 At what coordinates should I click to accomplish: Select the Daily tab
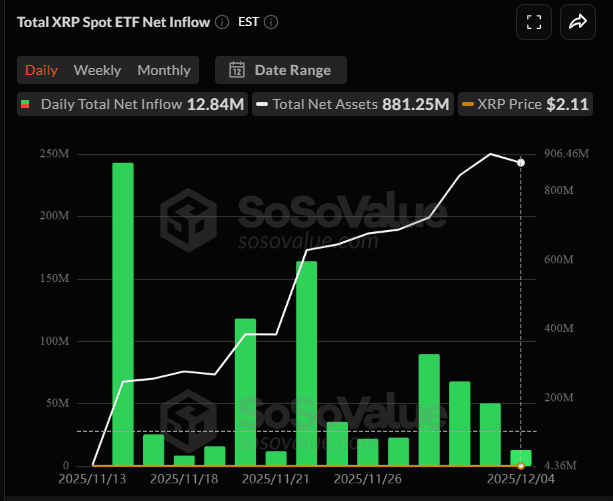pyautogui.click(x=41, y=70)
